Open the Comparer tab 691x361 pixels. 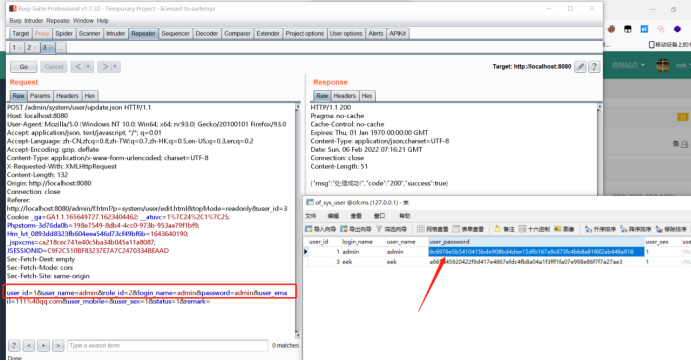(x=237, y=33)
